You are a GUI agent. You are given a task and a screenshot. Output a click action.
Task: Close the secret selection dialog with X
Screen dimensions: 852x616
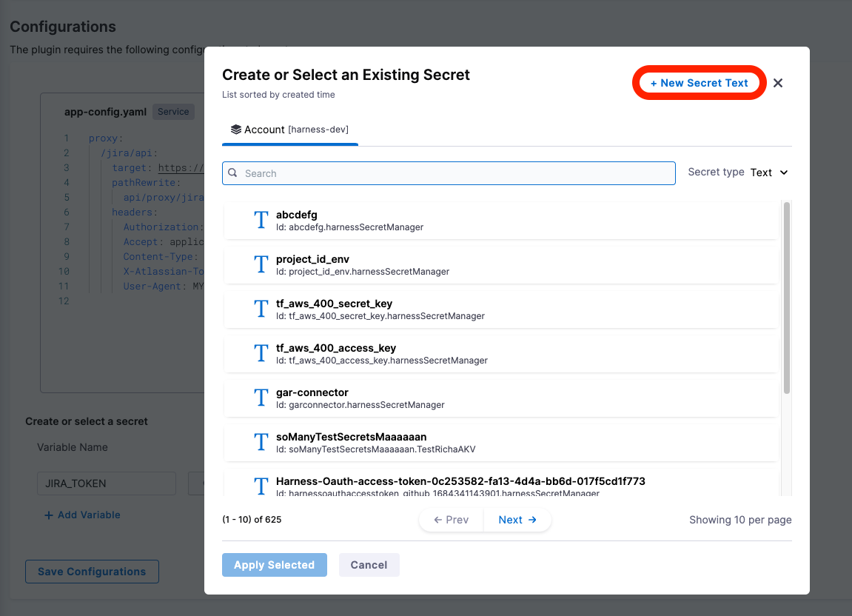point(778,83)
